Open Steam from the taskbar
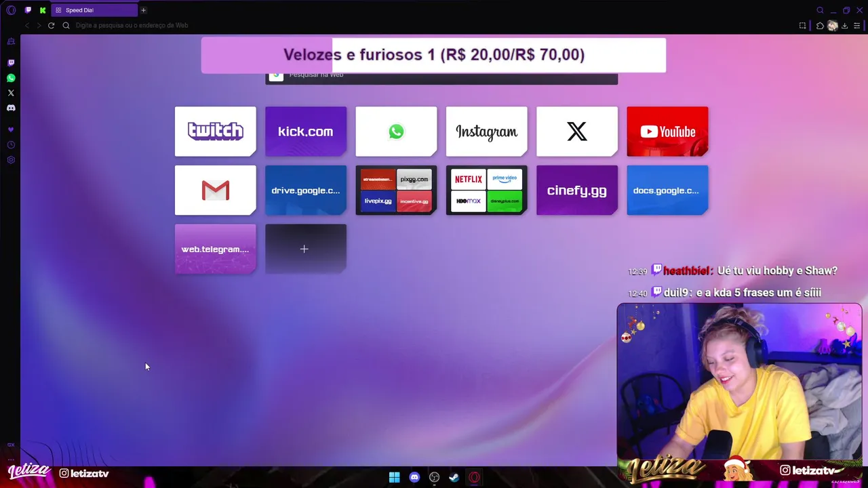Screen dimensions: 868x488 [x=454, y=477]
